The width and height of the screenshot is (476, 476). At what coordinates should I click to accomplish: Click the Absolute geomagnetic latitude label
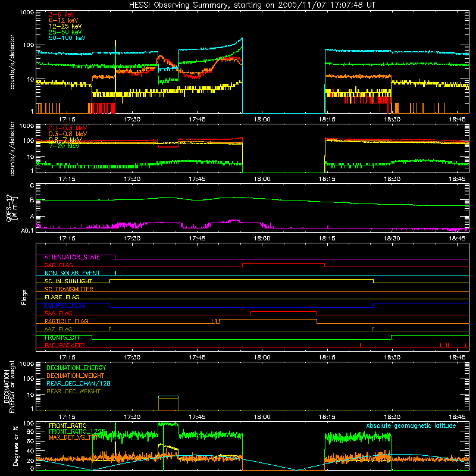pyautogui.click(x=411, y=426)
